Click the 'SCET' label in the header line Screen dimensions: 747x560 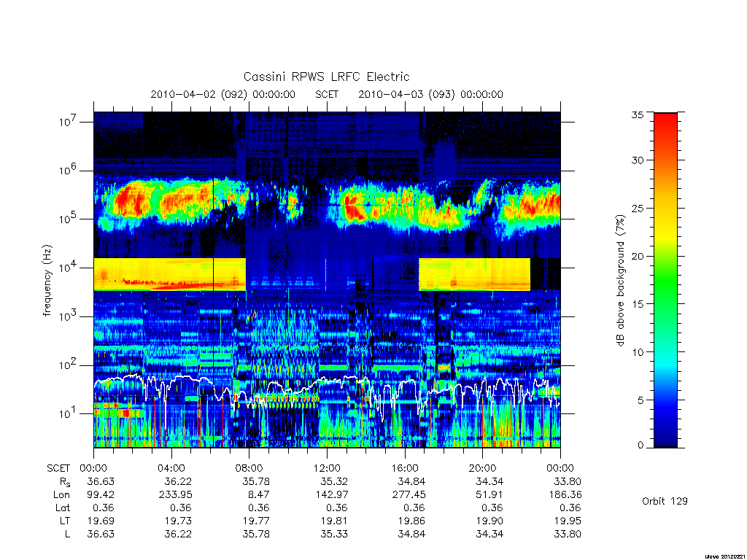[x=327, y=94]
